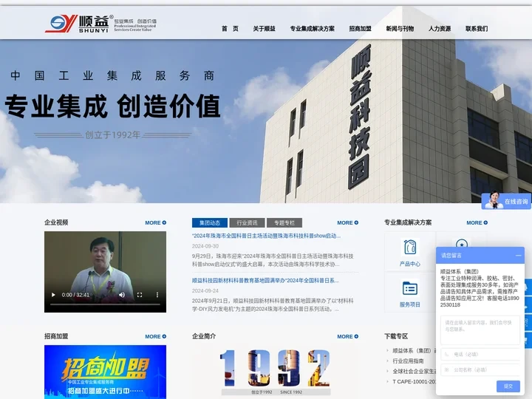Open the 人力资源 navigation item

[x=440, y=29]
